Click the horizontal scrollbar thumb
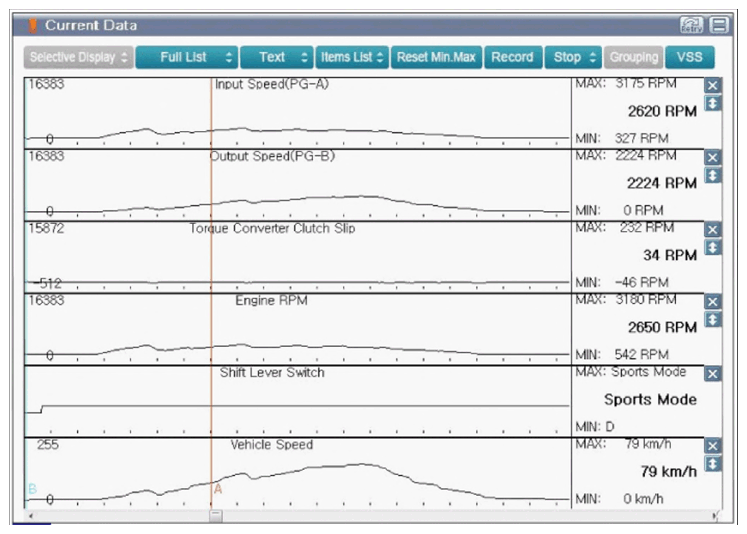Screen dimensions: 747x534 click(x=216, y=515)
